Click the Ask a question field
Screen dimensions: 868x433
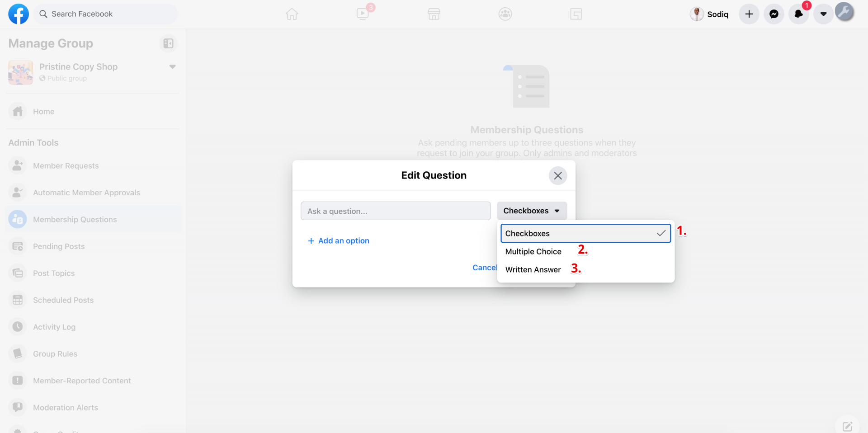(395, 211)
